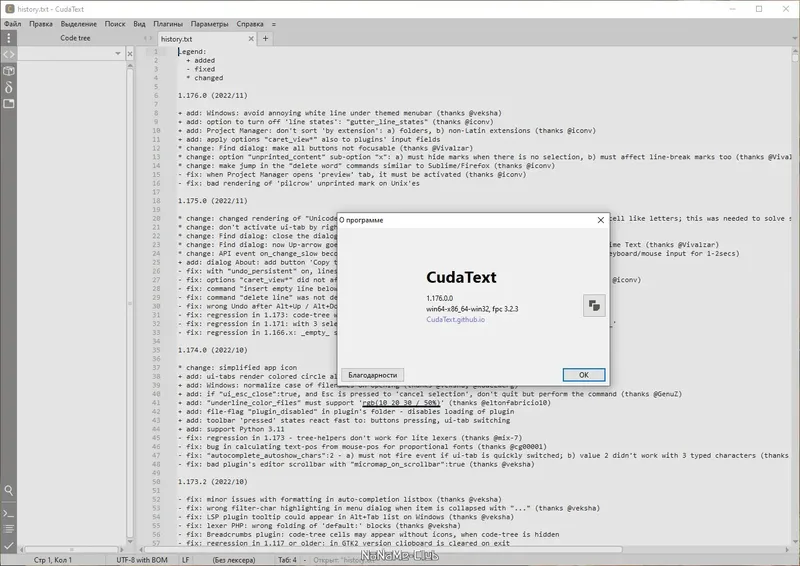Image resolution: width=800 pixels, height=566 pixels.
Task: Click version text 1.176.0.0 in dialog
Action: [x=439, y=298]
